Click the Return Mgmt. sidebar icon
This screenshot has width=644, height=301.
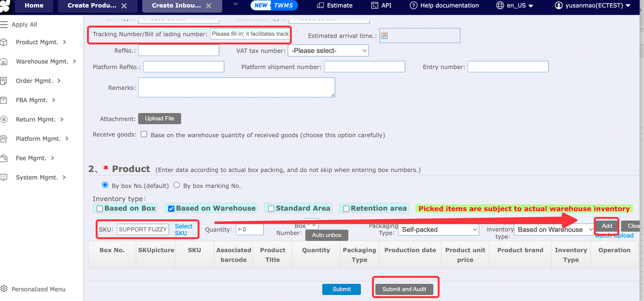pyautogui.click(x=4, y=120)
